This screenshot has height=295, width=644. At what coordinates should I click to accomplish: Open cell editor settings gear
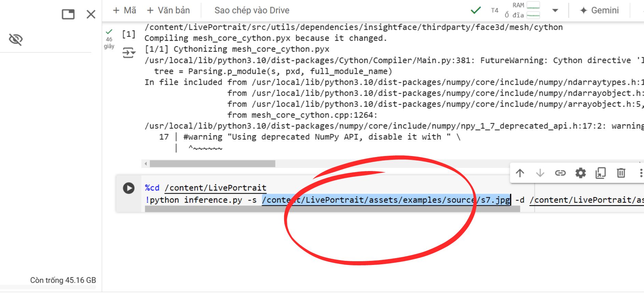pos(580,173)
